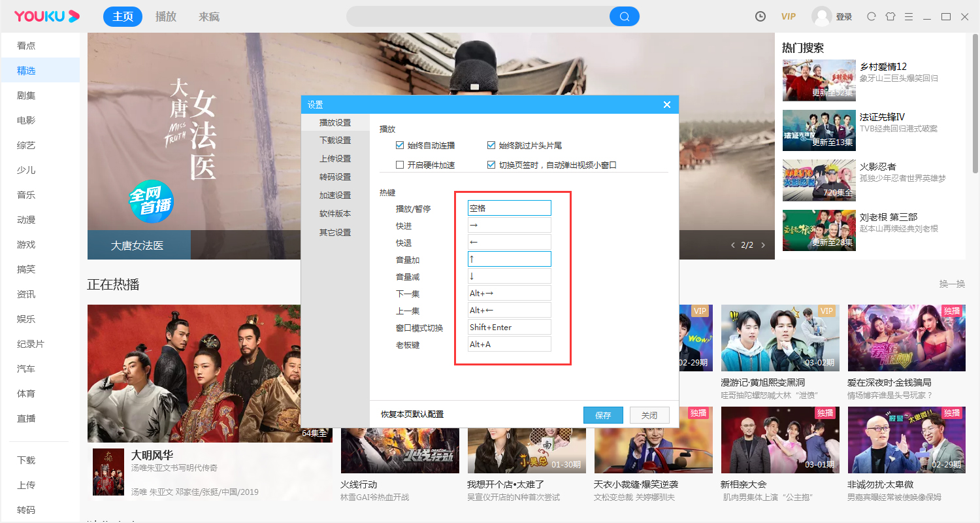Image resolution: width=980 pixels, height=523 pixels.
Task: Select 电影 in the left sidebar
Action: (x=25, y=120)
